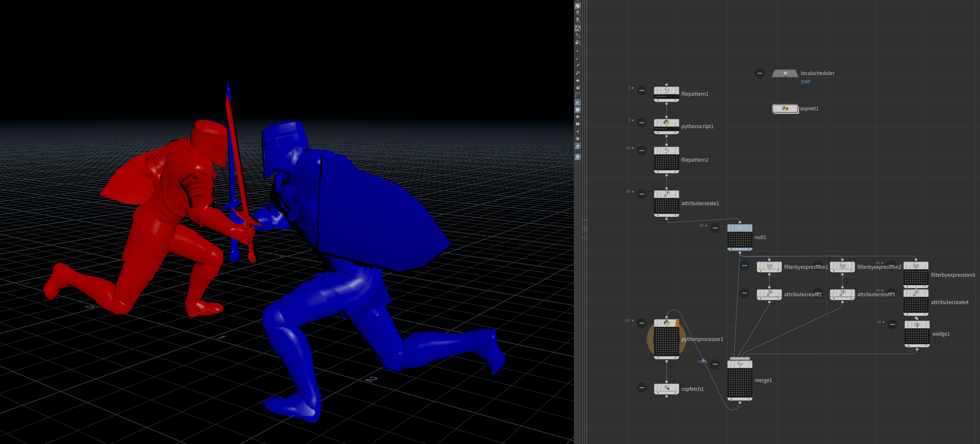This screenshot has height=444, width=980.
Task: Select the filepattern2 node icon
Action: 666,151
